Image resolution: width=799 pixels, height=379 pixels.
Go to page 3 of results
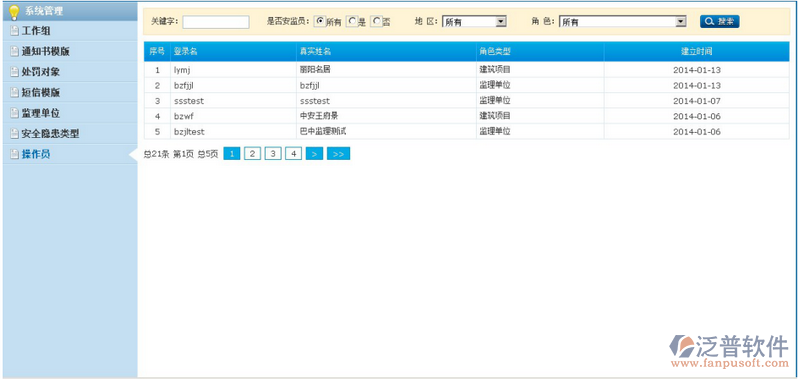(x=273, y=153)
